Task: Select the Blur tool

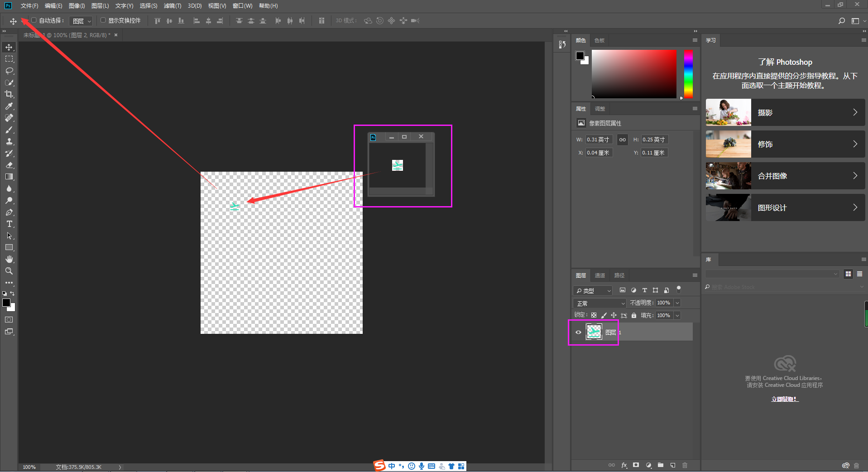Action: pos(9,188)
